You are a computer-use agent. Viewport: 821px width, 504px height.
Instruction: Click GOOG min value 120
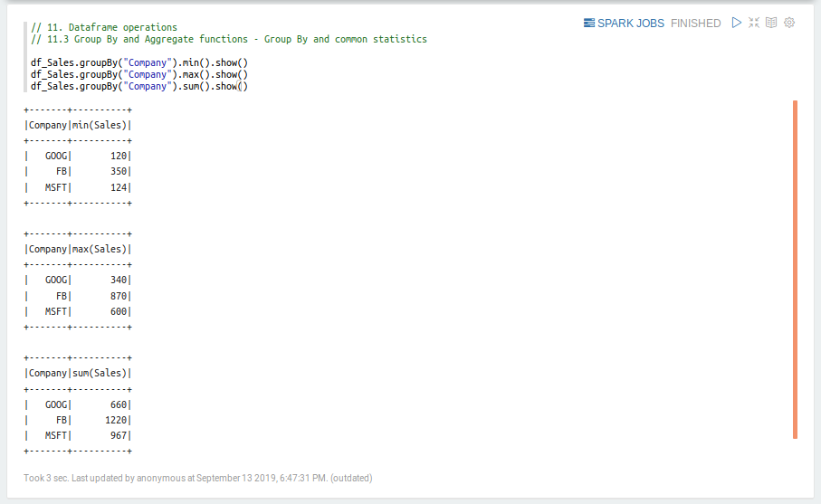pyautogui.click(x=119, y=156)
